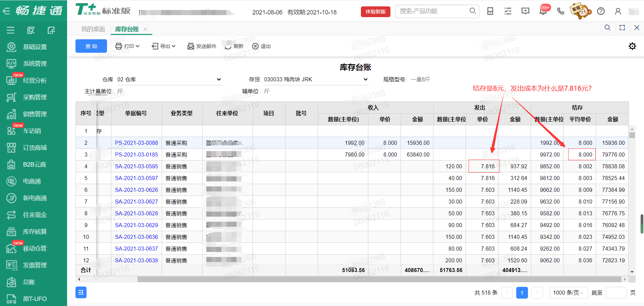644x306 pixels.
Task: Open the 1000 条/页 page size dropdown
Action: click(569, 293)
